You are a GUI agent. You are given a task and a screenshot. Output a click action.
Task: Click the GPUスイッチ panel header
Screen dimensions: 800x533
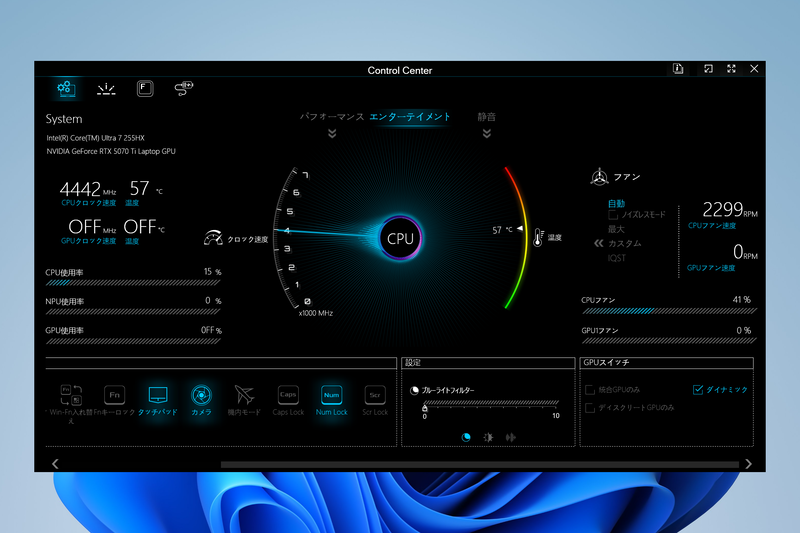point(666,363)
